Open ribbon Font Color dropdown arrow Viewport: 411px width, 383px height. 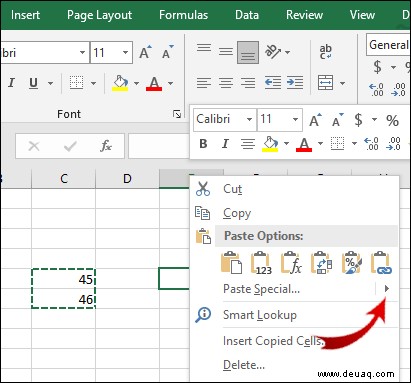[170, 83]
